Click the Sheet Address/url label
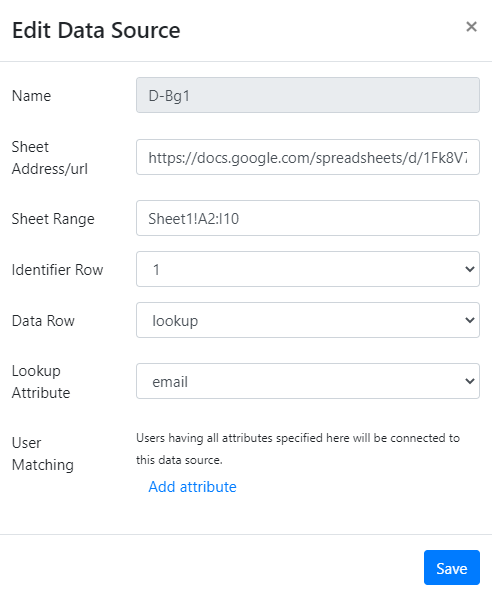Viewport: 492px width, 598px height. click(50, 158)
